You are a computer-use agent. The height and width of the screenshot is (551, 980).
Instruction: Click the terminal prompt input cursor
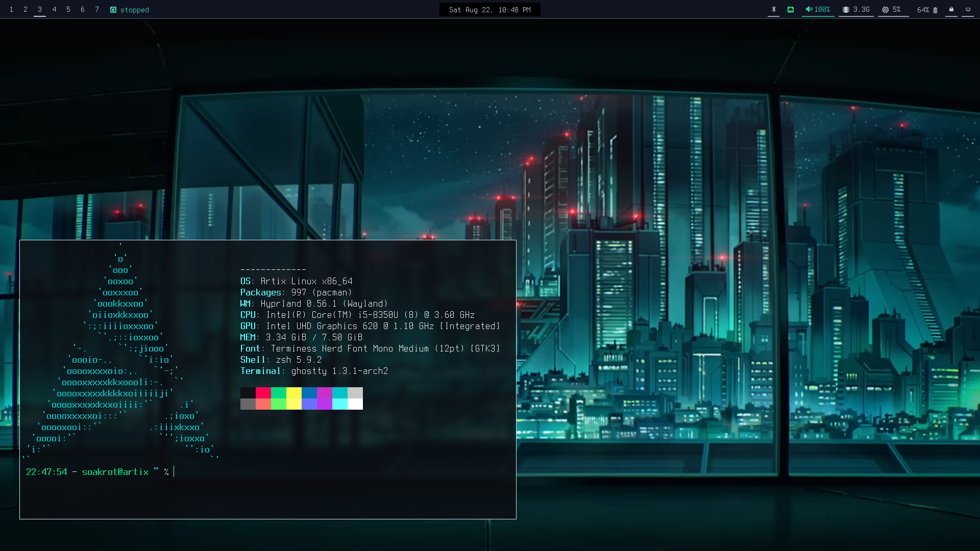[174, 472]
